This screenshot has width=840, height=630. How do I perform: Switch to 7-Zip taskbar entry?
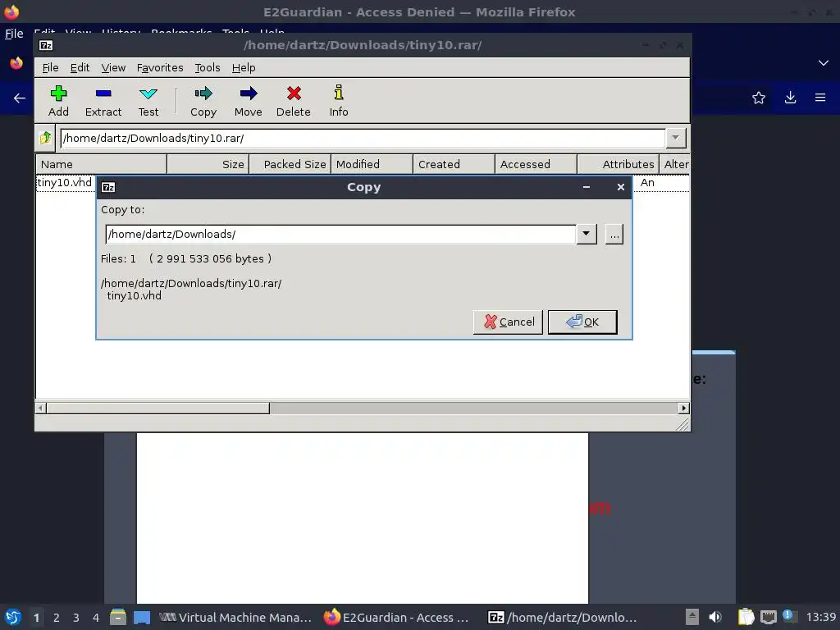click(562, 618)
